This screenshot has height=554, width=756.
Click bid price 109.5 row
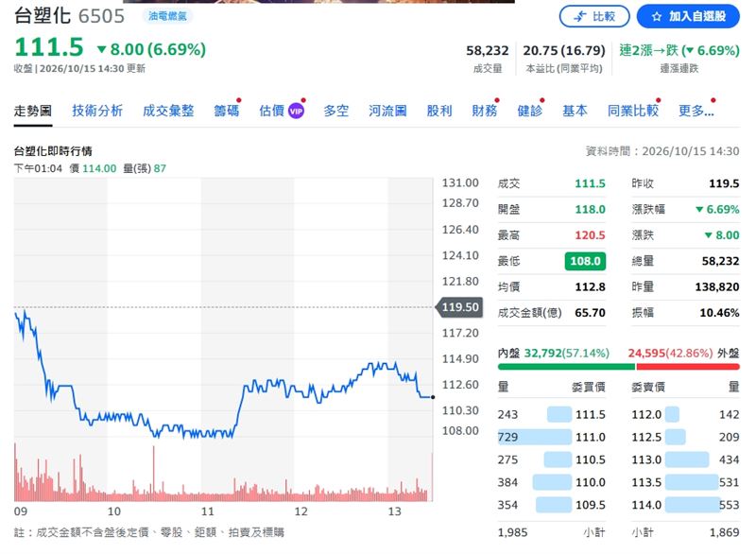click(x=552, y=505)
